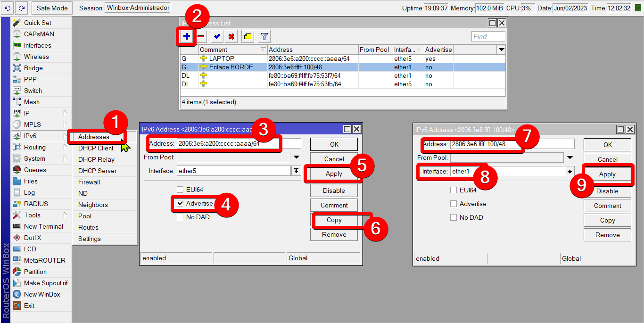Screen dimensions: 644x323
Task: Click the red minus Remove icon
Action: tap(201, 36)
